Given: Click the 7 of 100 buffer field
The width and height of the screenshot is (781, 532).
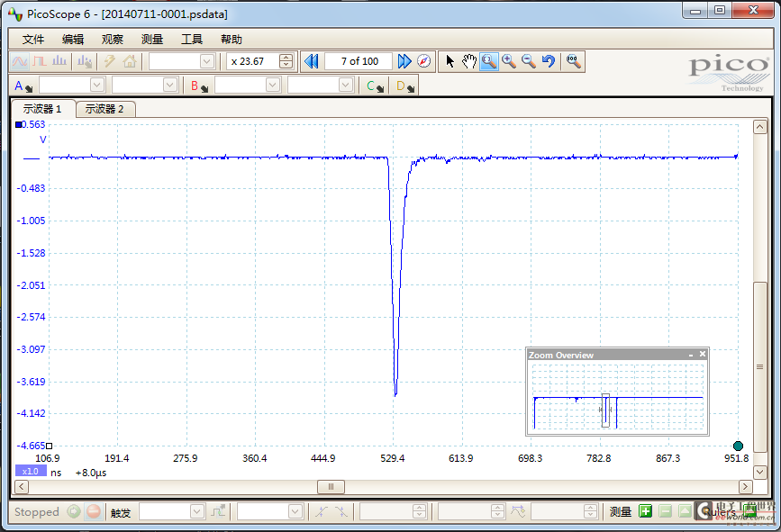Looking at the screenshot, I should point(359,61).
